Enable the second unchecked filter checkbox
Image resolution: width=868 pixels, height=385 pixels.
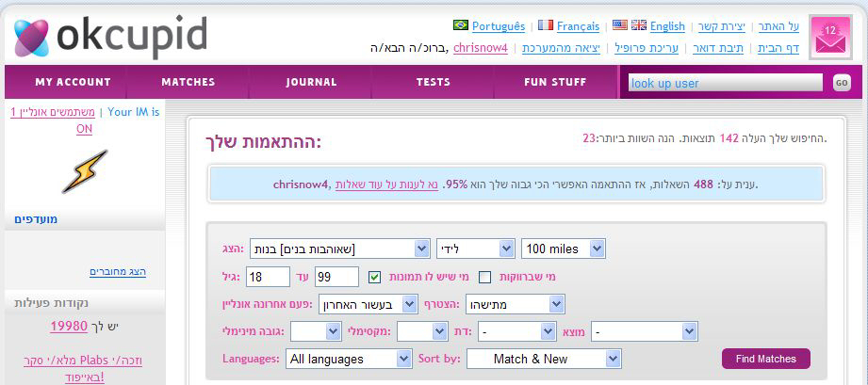coord(485,277)
